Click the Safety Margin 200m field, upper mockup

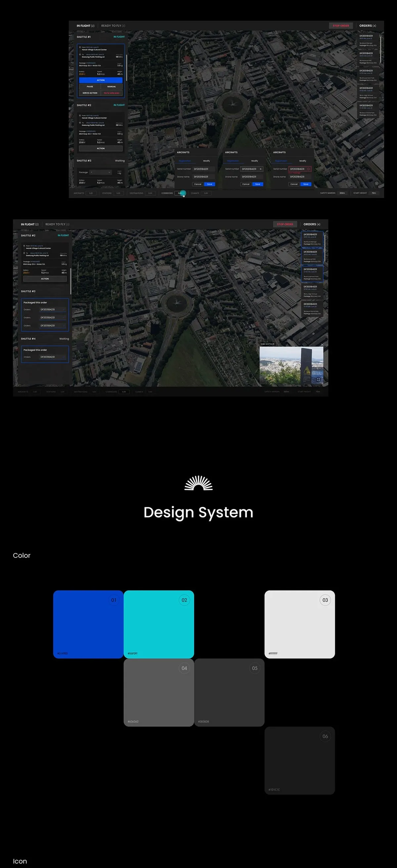point(342,193)
